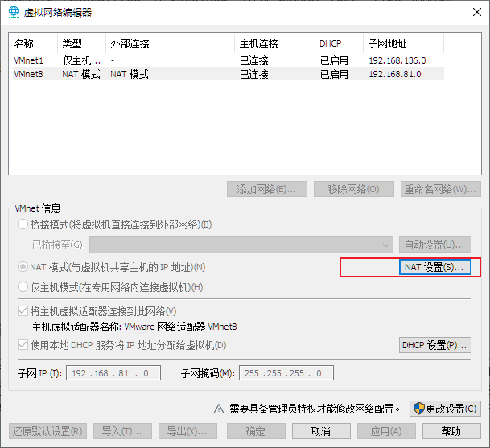Viewport: 490px width, 448px height.
Task: Close the 虚拟网络编辑器 dialog
Action: (x=477, y=12)
